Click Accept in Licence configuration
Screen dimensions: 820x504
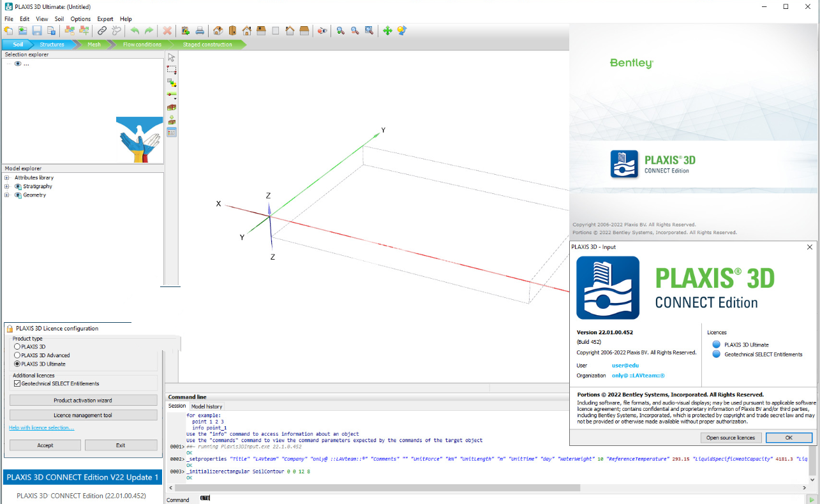click(x=45, y=445)
